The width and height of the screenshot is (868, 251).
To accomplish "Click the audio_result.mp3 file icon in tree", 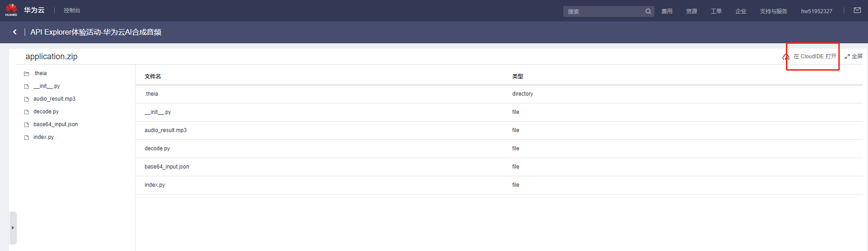I will pyautogui.click(x=26, y=99).
